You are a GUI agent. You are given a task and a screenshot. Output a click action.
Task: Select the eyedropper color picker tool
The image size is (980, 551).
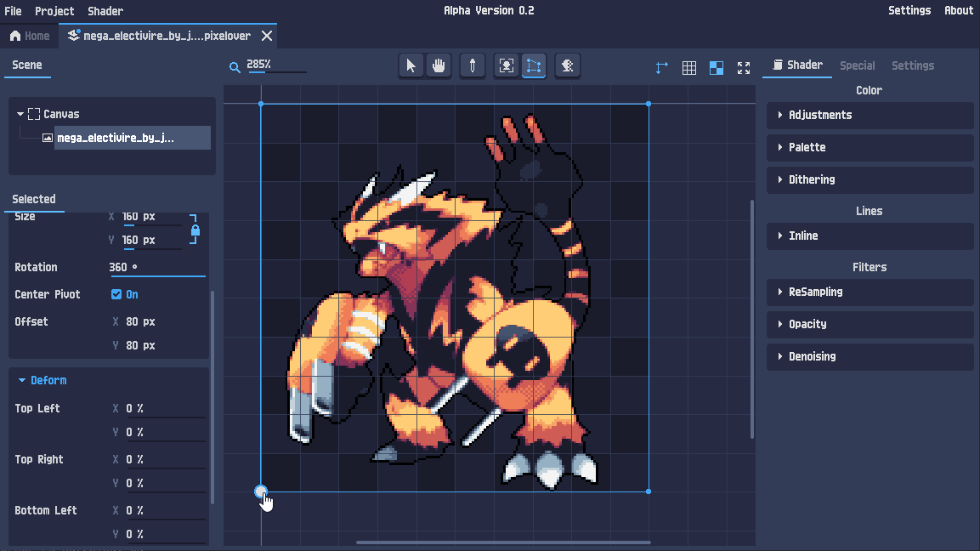tap(473, 65)
